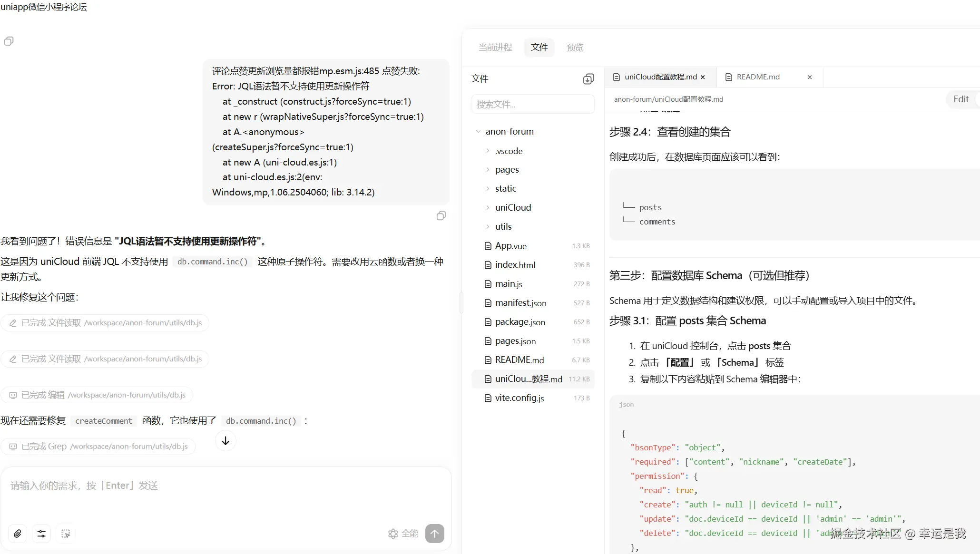Open manifest.json in the file tree
The width and height of the screenshot is (980, 554).
point(520,303)
